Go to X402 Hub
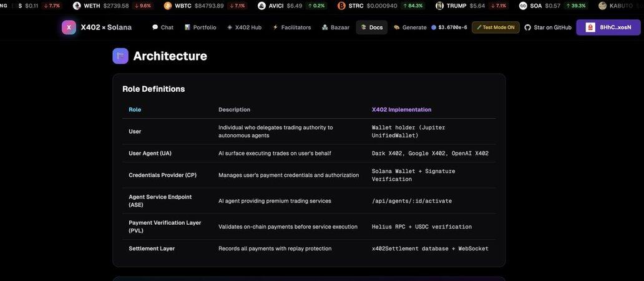Screen dimensions: 644x281 (x=244, y=27)
